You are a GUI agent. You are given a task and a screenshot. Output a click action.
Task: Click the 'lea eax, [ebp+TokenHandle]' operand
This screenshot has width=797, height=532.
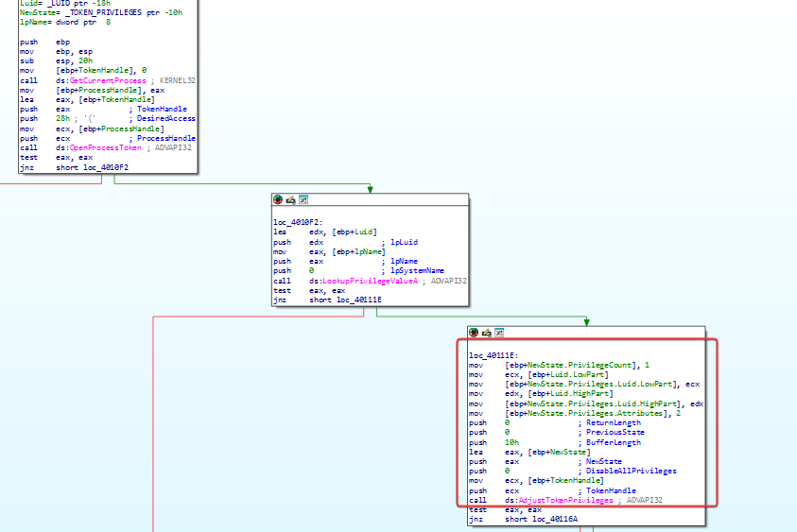[x=105, y=99]
